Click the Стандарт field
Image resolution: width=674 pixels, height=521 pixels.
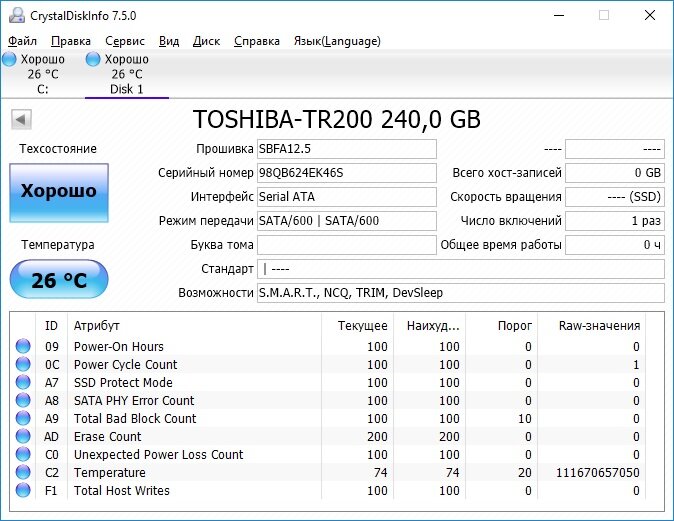461,269
